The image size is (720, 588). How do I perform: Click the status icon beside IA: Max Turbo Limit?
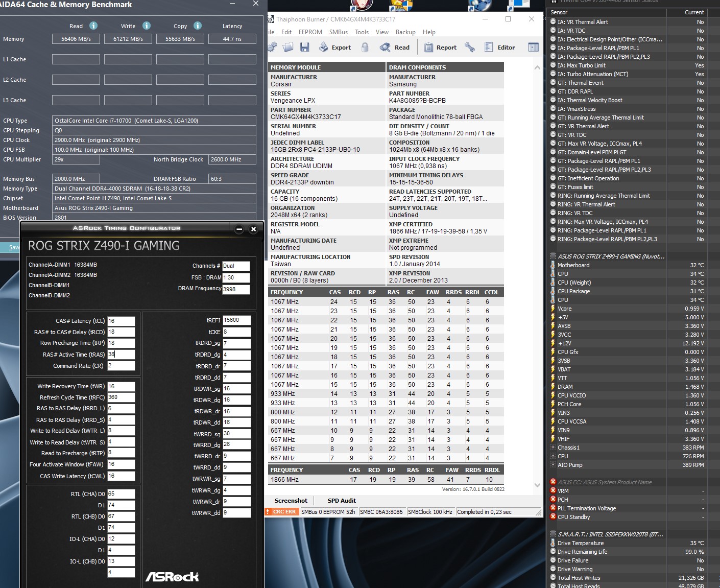click(553, 65)
